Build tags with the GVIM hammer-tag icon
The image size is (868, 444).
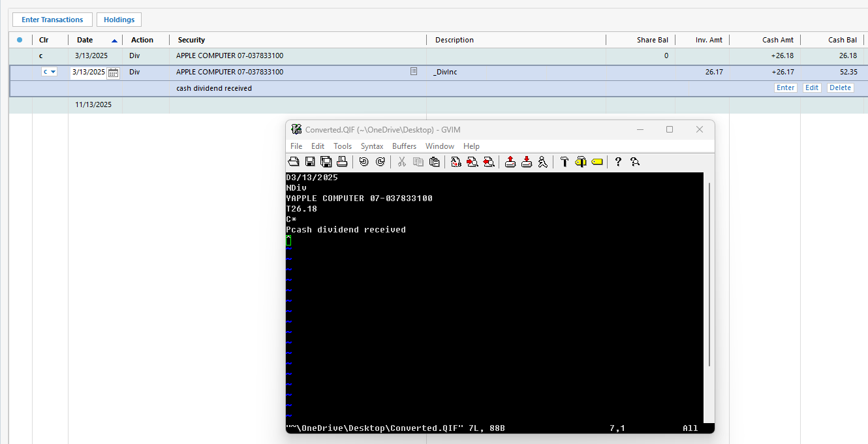click(x=581, y=162)
